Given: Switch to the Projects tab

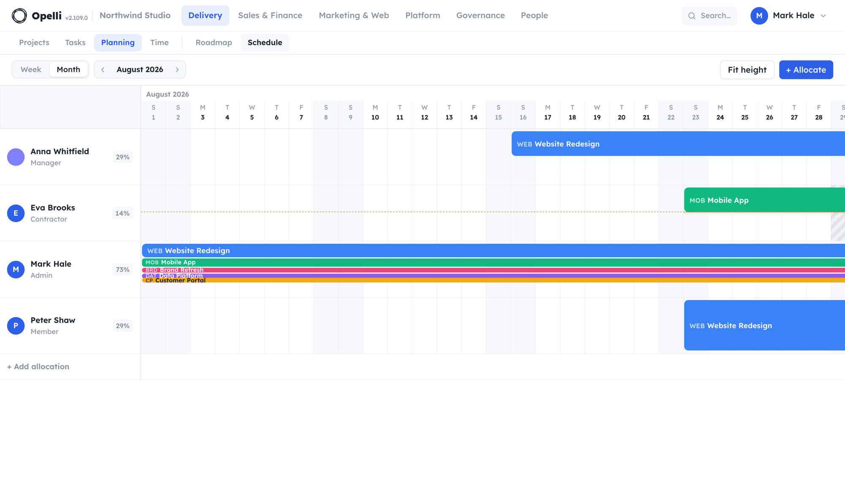Looking at the screenshot, I should click(34, 43).
